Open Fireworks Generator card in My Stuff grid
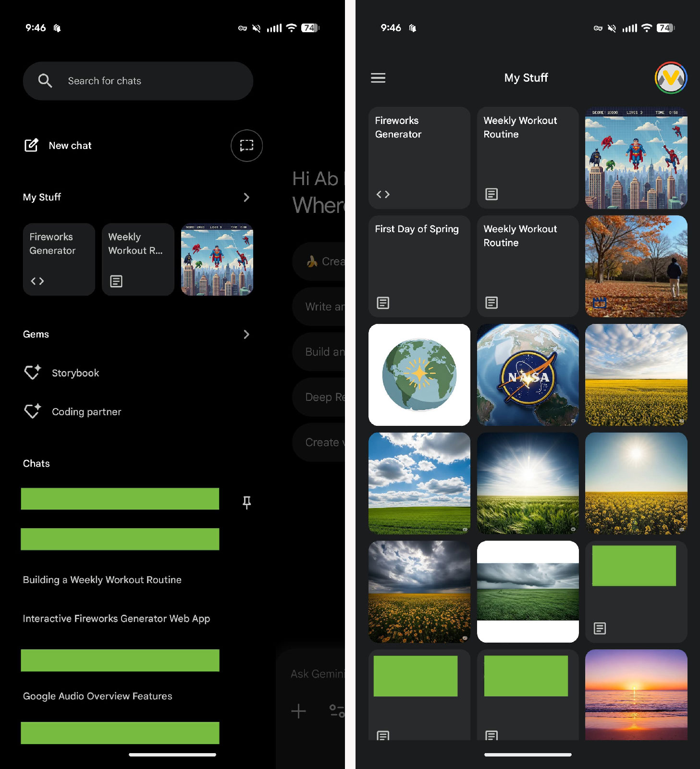The width and height of the screenshot is (700, 769). point(419,158)
